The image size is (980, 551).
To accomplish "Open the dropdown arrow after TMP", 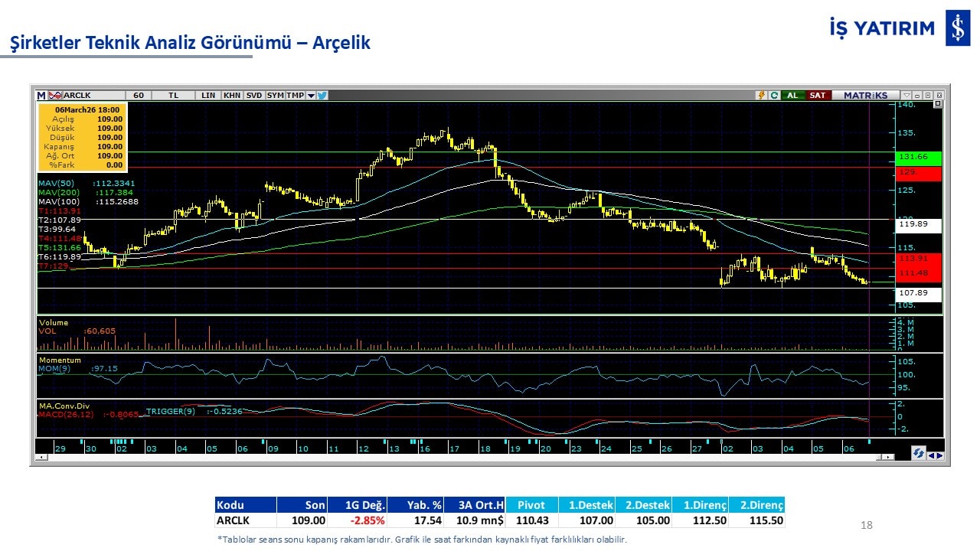I will 311,96.
